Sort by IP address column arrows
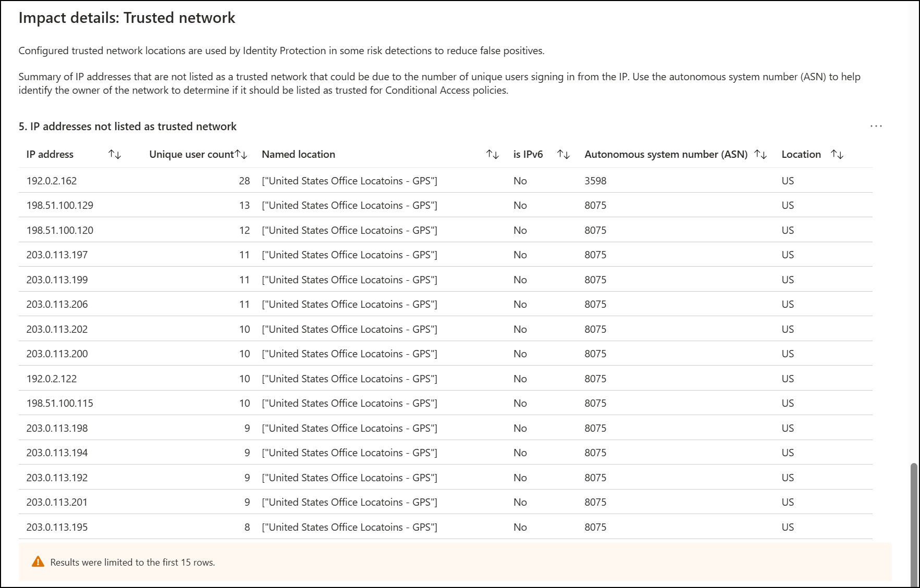 pos(115,154)
